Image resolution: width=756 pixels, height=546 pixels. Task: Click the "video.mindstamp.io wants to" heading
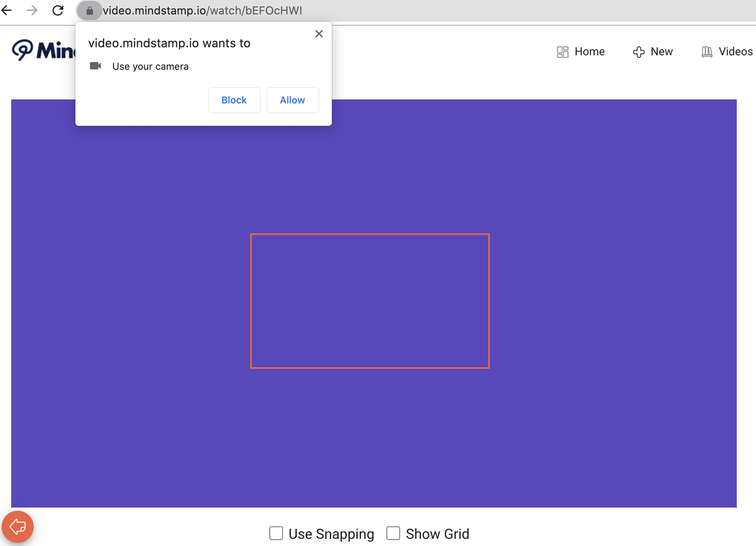[x=169, y=43]
